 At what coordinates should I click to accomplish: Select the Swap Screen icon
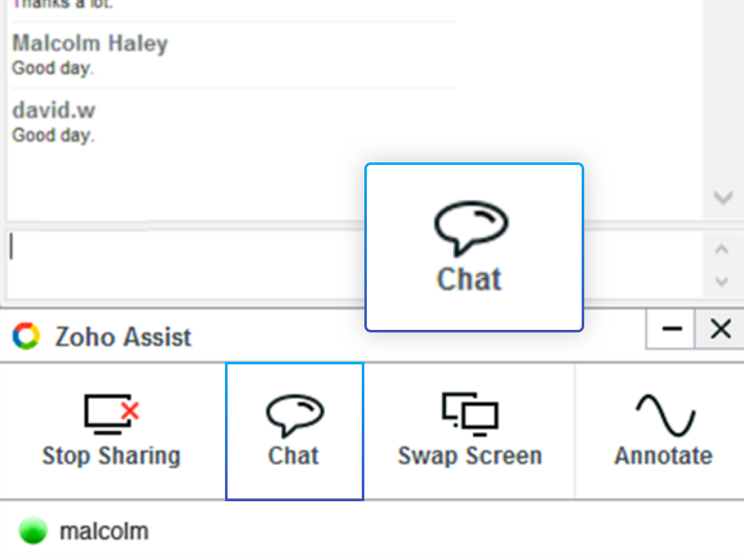click(x=470, y=412)
